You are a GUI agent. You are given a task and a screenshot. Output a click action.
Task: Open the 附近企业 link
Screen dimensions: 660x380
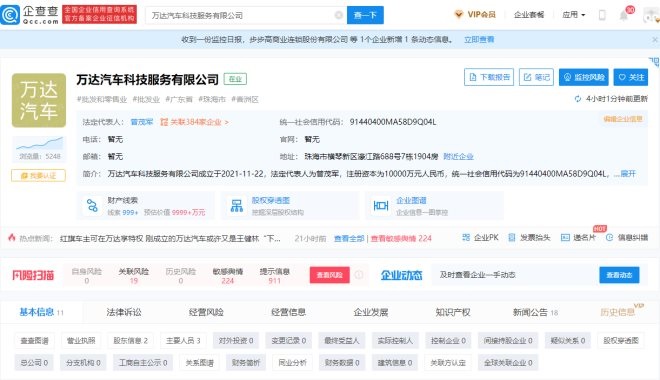pyautogui.click(x=458, y=157)
